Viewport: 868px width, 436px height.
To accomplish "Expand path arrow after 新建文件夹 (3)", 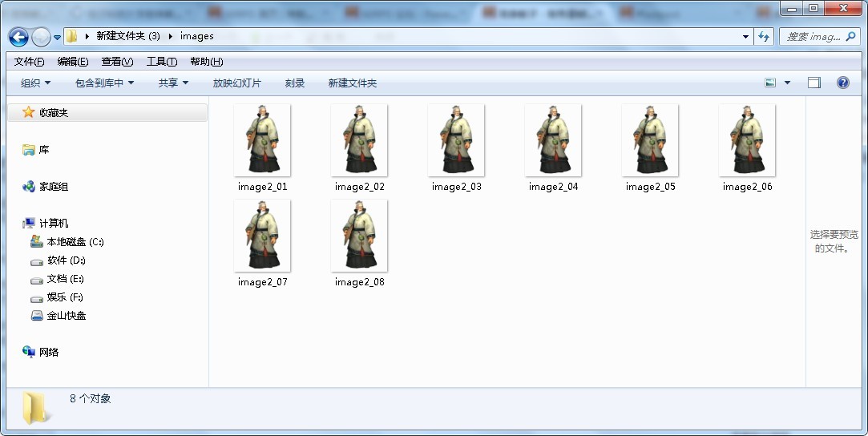I will pos(170,37).
